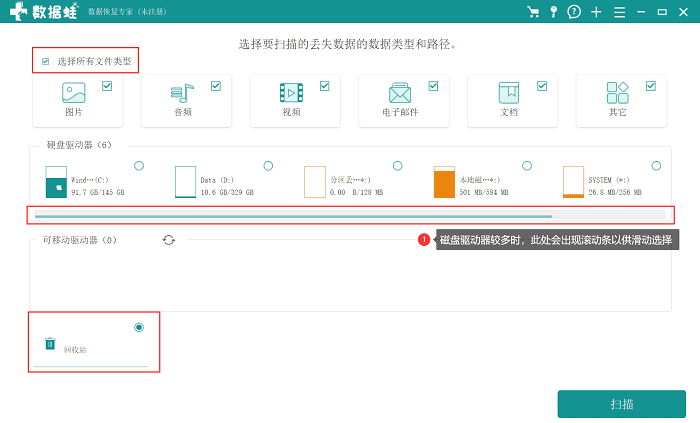Click the Data D: drive icon
The width and height of the screenshot is (700, 423).
pyautogui.click(x=185, y=182)
